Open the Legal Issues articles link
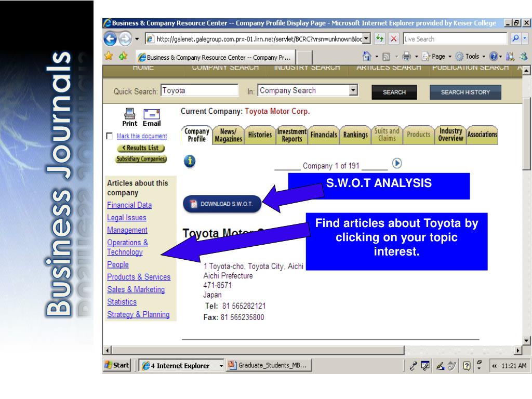This screenshot has height=399, width=532. point(127,218)
